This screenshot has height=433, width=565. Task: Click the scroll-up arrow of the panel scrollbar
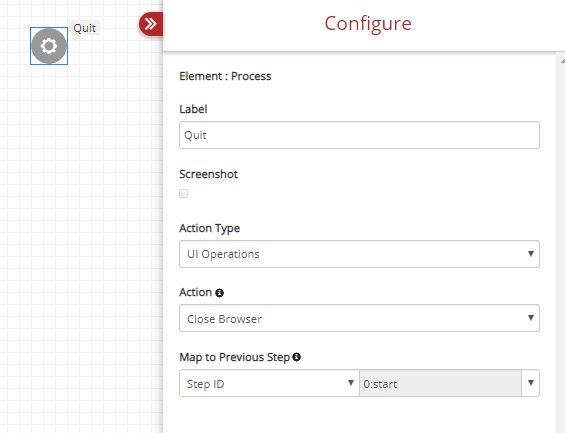[562, 61]
